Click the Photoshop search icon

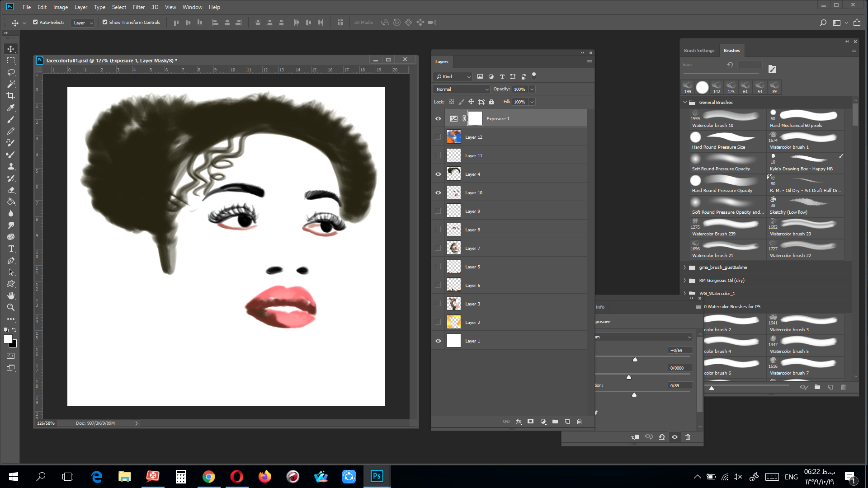(x=823, y=23)
